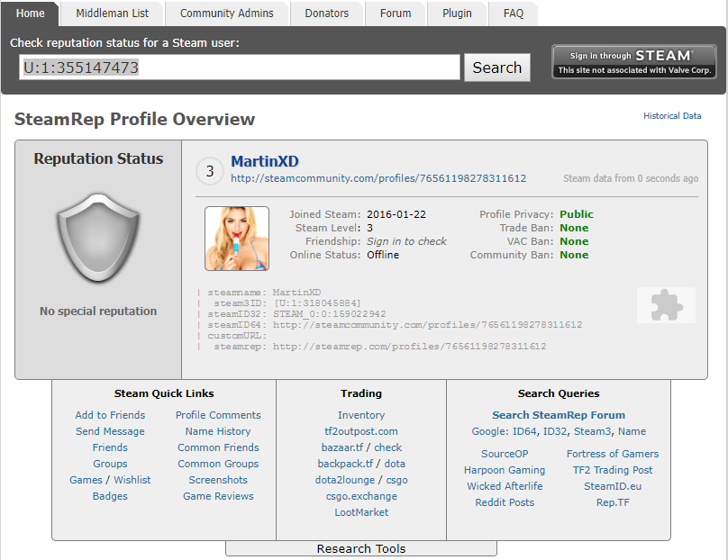Sign in through Steam button
The height and width of the screenshot is (560, 728).
634,62
